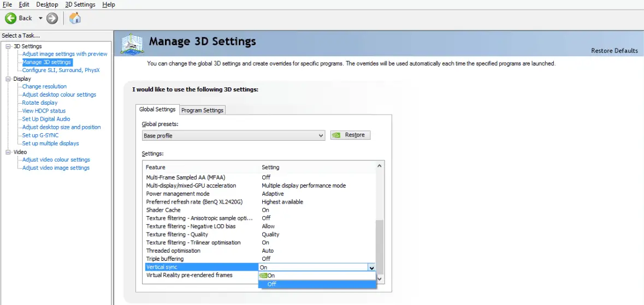The image size is (644, 305).
Task: Select Shader Cache row
Action: 260,210
